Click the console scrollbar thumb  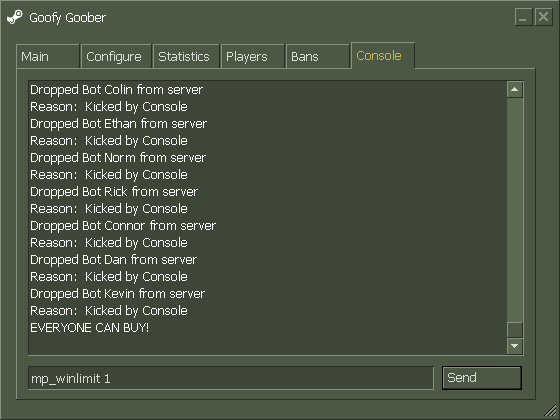click(x=515, y=330)
